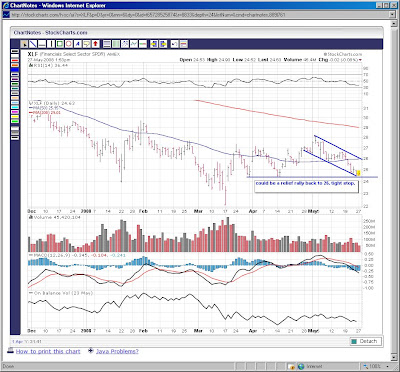The image size is (400, 372).
Task: Pick the bright blue color swatch
Action: click(x=15, y=70)
